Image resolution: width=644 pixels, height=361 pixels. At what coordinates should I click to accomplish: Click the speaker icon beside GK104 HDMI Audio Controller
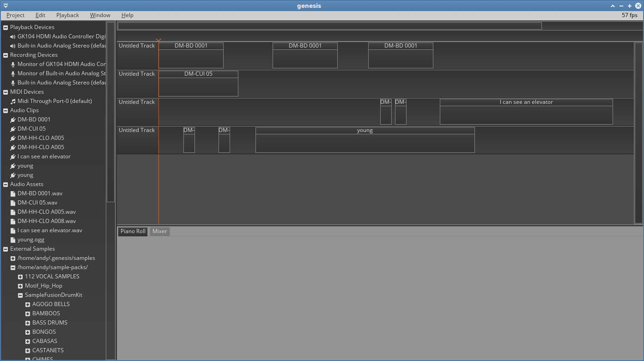(13, 36)
